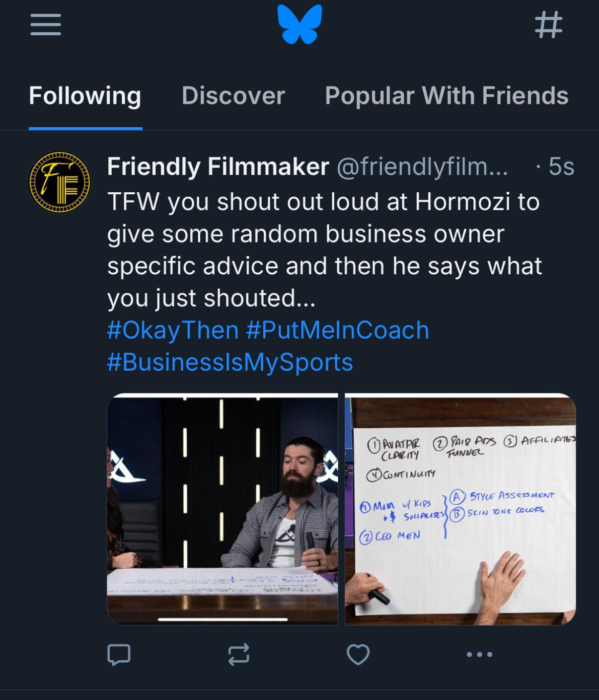This screenshot has height=700, width=599.
Task: Repost the Friendly Filmmaker post
Action: tap(238, 654)
